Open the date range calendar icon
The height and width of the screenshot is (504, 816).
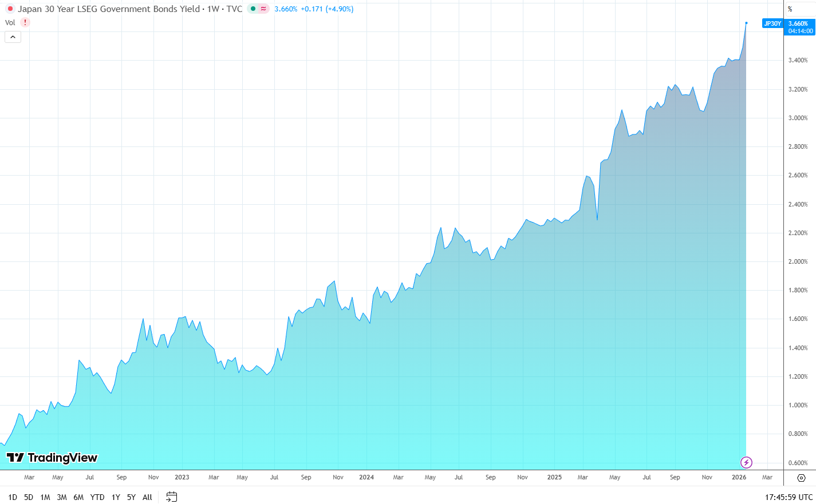coord(171,497)
